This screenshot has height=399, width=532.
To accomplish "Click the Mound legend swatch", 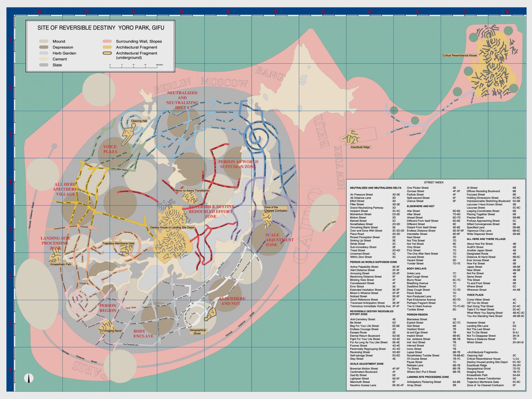I will pyautogui.click(x=44, y=41).
